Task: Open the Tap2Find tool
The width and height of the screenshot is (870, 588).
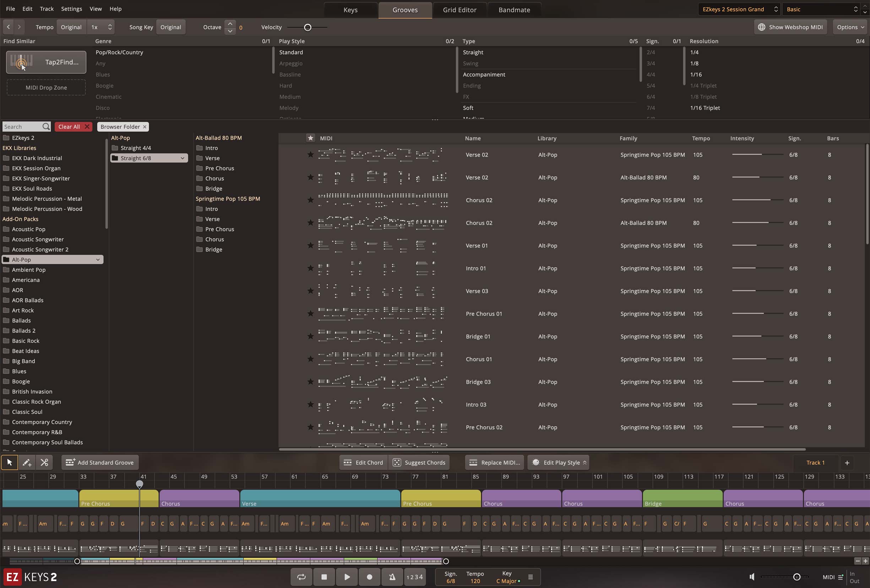Action: 46,62
